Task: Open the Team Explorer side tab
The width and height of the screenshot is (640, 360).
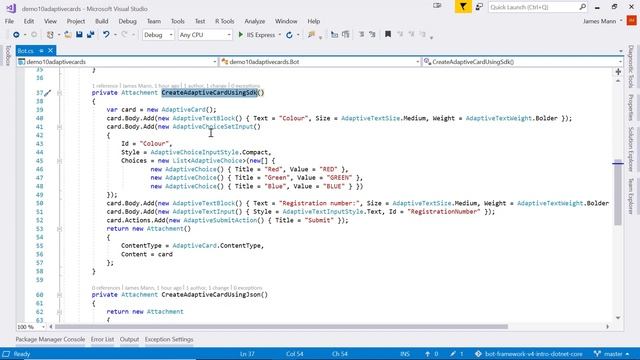Action: pyautogui.click(x=631, y=196)
